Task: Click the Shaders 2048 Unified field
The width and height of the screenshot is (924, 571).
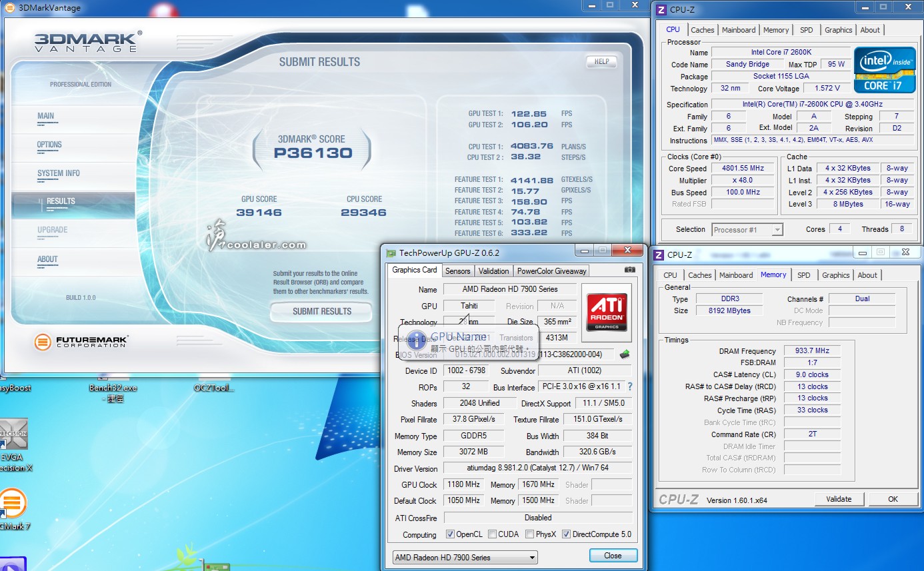Action: pyautogui.click(x=480, y=403)
